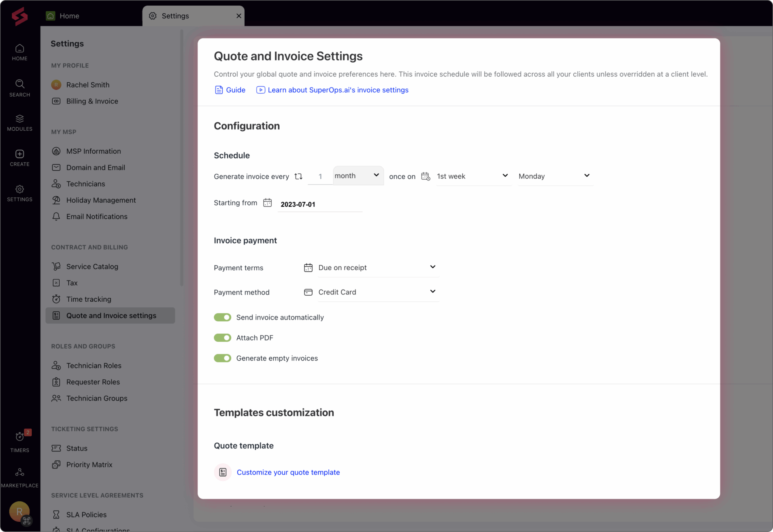This screenshot has height=532, width=773.
Task: Click the calendar icon beside Starting from
Action: click(267, 203)
